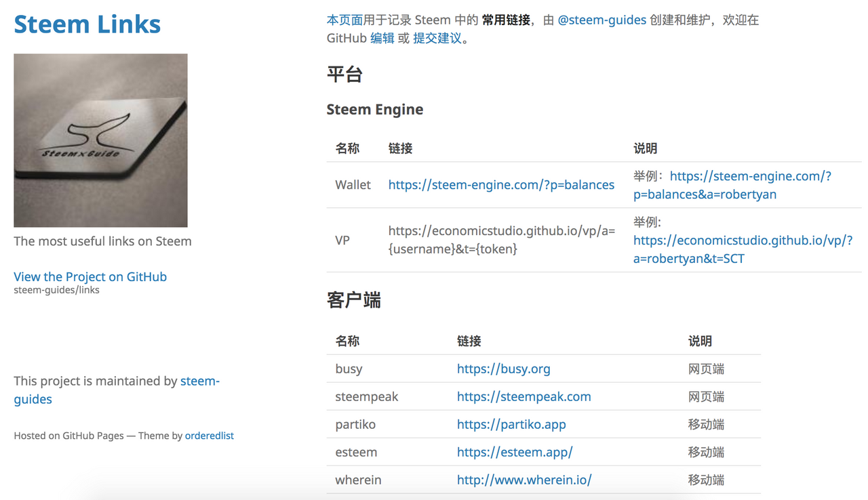This screenshot has width=868, height=500.
Task: Click the 编辑 link to edit on GitHub
Action: pos(382,38)
